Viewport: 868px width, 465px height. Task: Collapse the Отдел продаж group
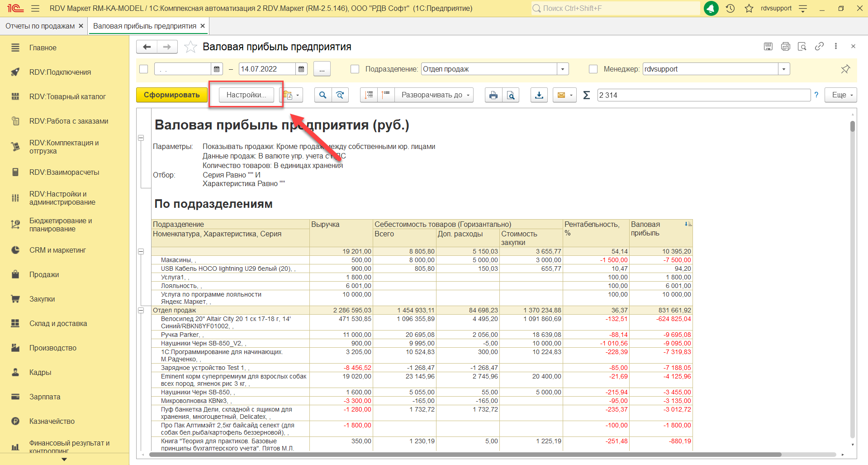click(141, 311)
